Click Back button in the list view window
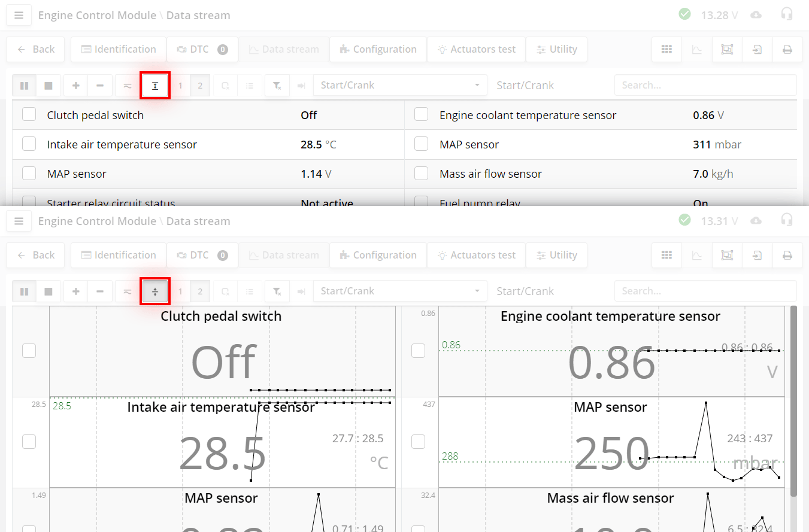Screen dimensions: 809x532 [x=37, y=50]
